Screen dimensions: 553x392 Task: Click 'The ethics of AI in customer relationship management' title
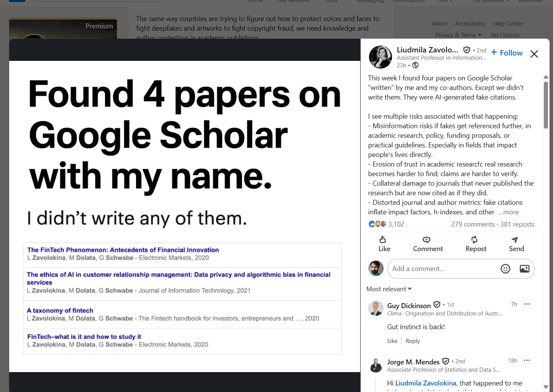(179, 278)
